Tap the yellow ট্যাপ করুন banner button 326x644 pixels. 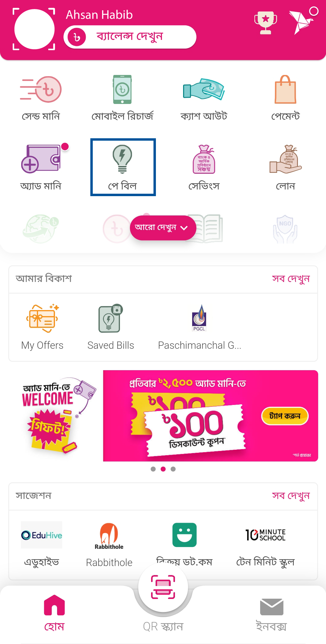coord(285,416)
